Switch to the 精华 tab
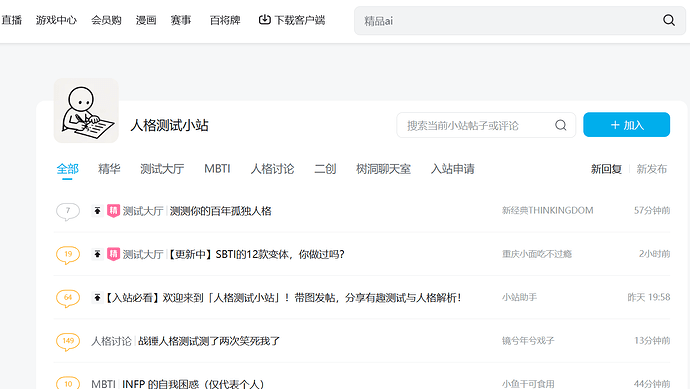Viewport: 690px width, 389px height. click(109, 169)
